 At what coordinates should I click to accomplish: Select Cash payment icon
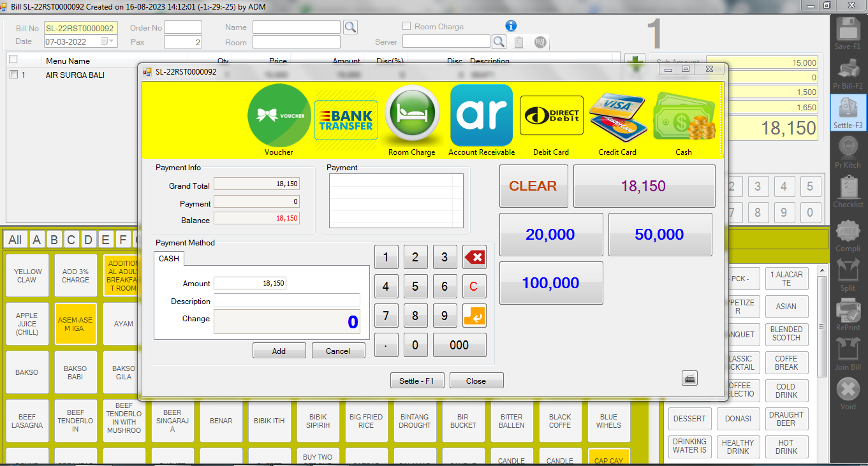pos(684,117)
